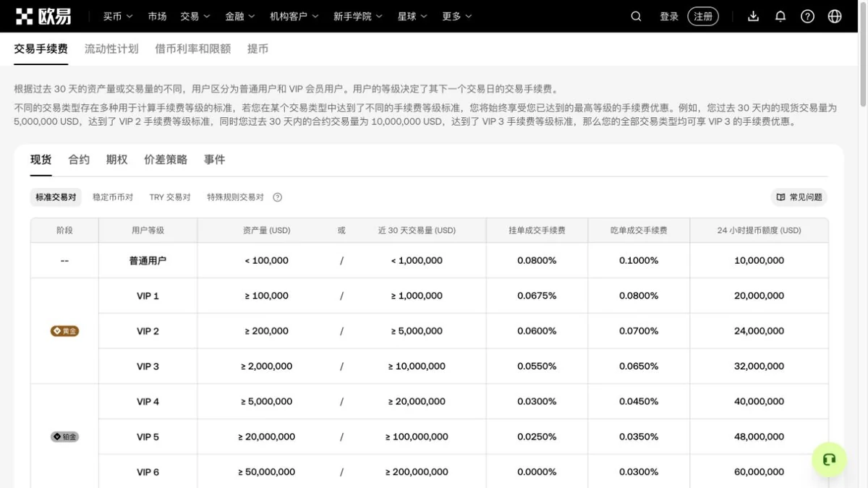Choose the 标准交易对 filter

tap(56, 197)
